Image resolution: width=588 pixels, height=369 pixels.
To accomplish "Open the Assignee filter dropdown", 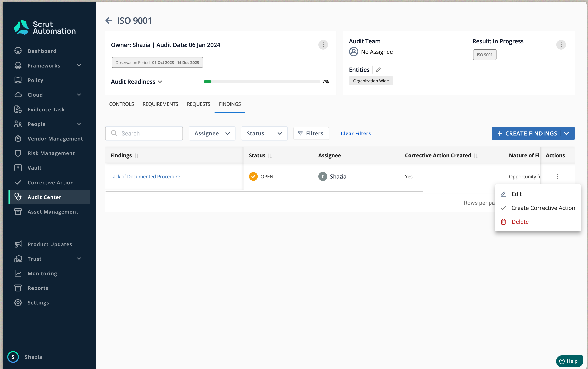I will pyautogui.click(x=212, y=133).
